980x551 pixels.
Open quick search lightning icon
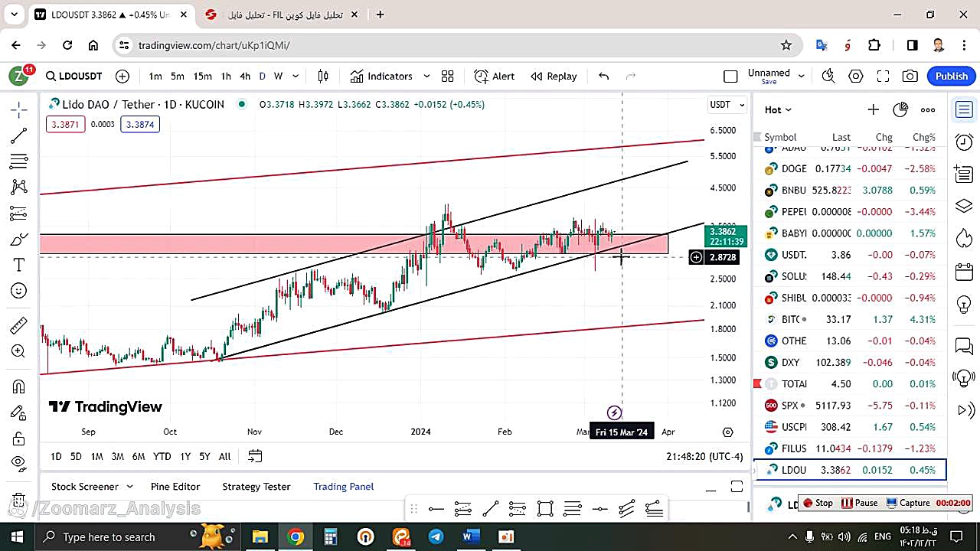pos(828,76)
